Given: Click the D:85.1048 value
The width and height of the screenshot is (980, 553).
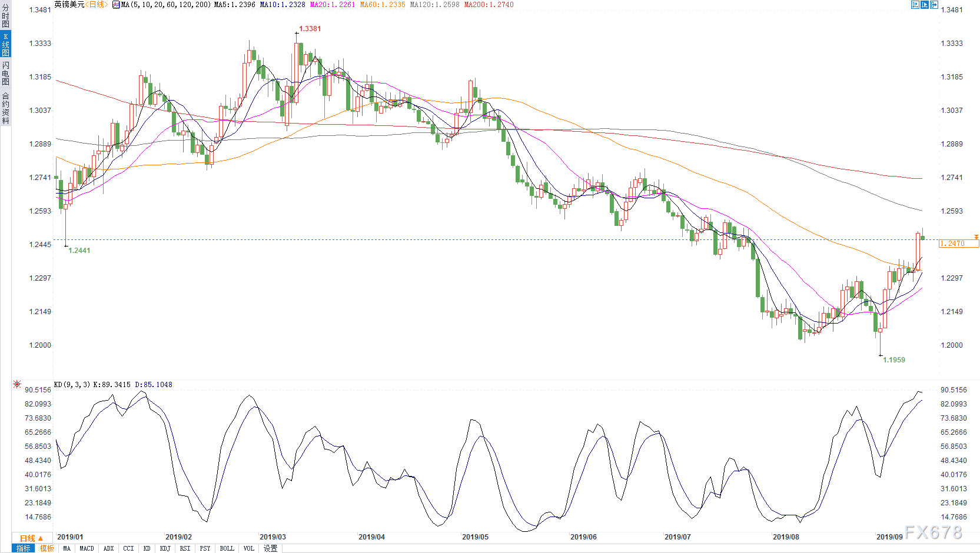Looking at the screenshot, I should pyautogui.click(x=154, y=385).
